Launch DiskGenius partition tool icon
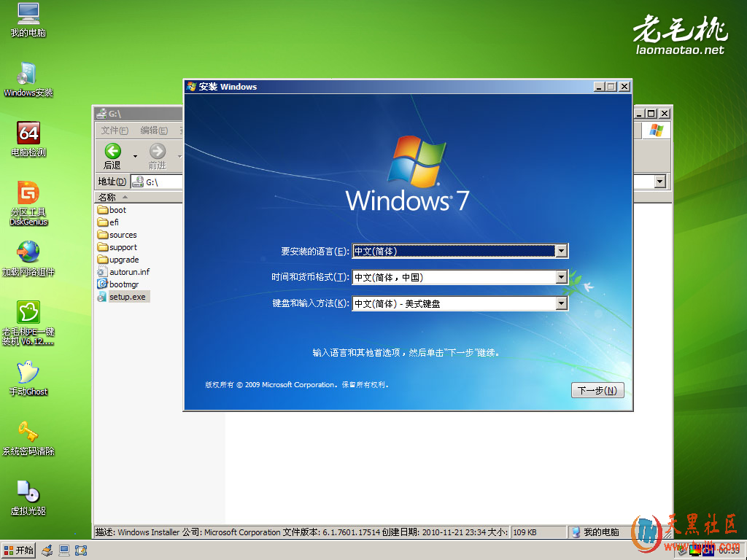This screenshot has width=747, height=560. point(28,194)
